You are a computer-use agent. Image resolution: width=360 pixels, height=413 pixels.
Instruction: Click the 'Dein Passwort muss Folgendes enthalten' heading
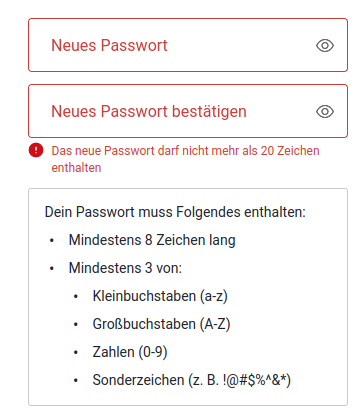(x=175, y=212)
